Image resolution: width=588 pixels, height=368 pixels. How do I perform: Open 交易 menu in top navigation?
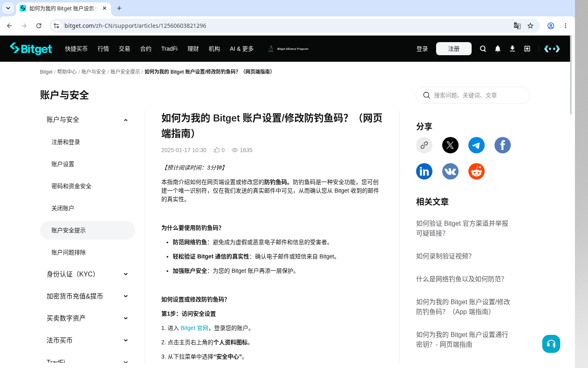coord(125,49)
